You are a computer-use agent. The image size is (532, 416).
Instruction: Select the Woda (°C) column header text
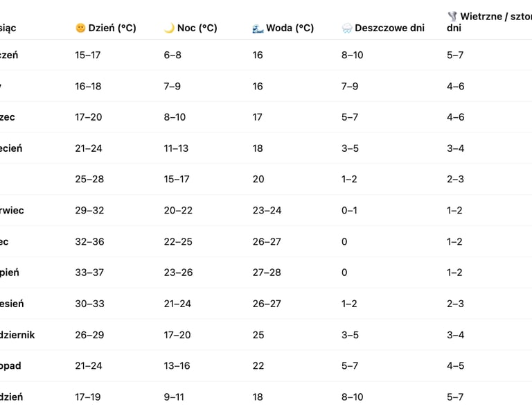tap(290, 28)
